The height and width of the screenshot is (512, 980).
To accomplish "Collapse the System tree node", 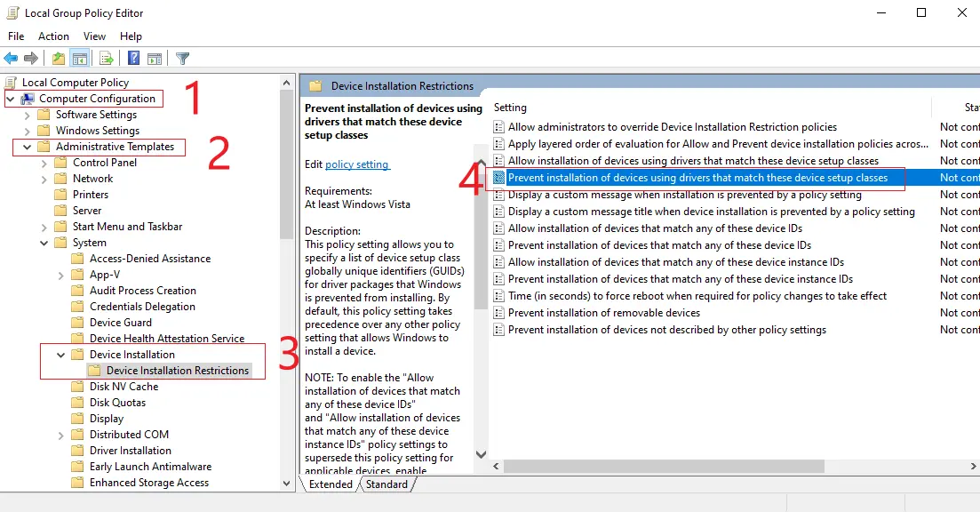I will coord(43,242).
